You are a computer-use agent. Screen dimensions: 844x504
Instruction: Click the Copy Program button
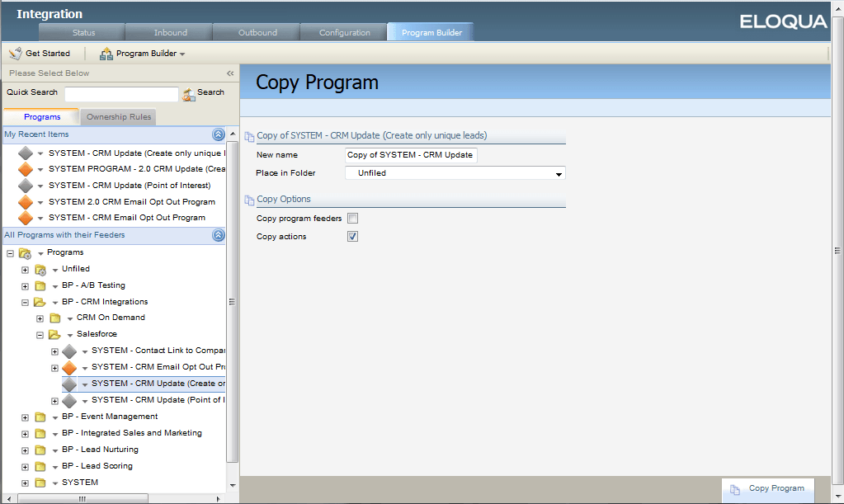[x=767, y=490]
